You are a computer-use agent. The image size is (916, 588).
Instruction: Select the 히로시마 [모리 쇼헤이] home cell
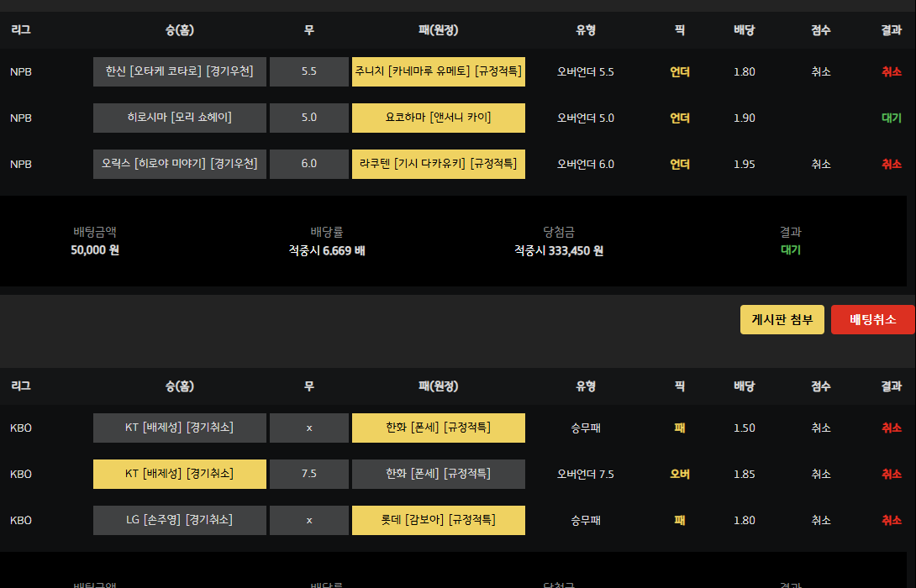coord(180,118)
